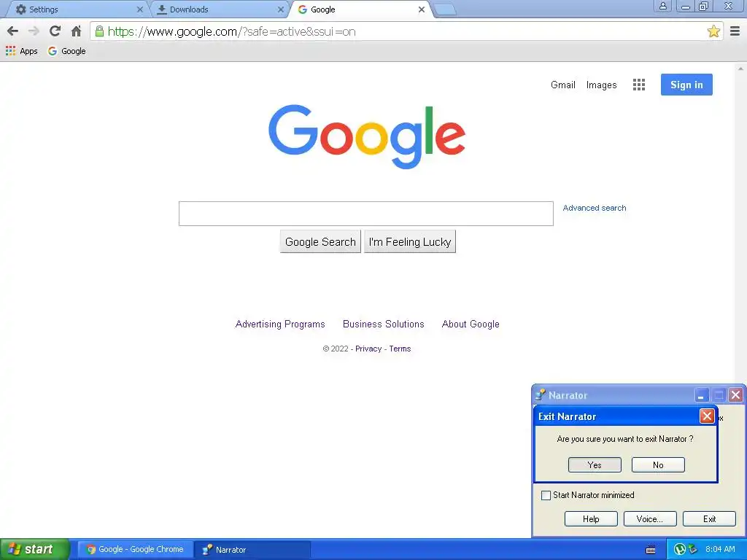The image size is (747, 560).
Task: Click the address bar URL
Action: point(231,31)
